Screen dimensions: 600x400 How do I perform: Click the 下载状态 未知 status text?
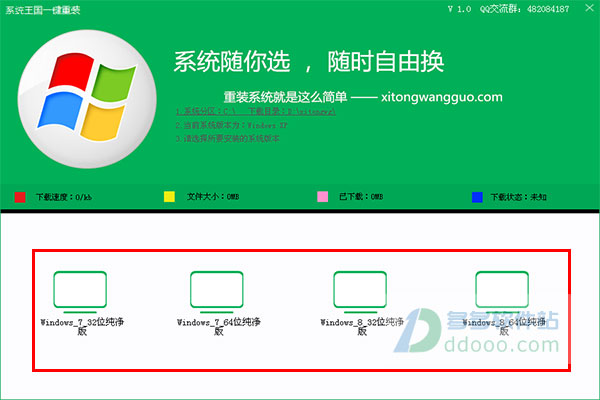[x=523, y=198]
